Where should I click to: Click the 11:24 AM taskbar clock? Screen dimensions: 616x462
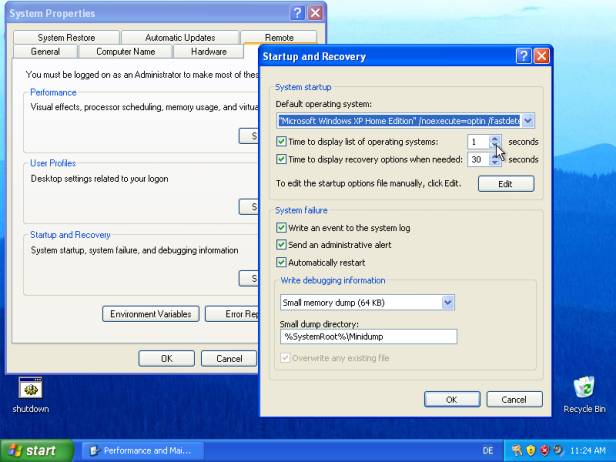coord(588,451)
